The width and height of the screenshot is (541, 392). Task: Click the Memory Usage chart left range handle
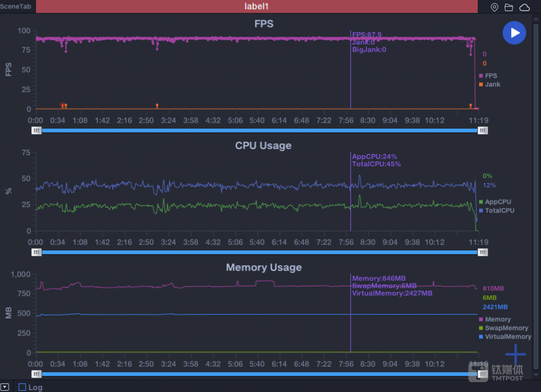pos(36,374)
